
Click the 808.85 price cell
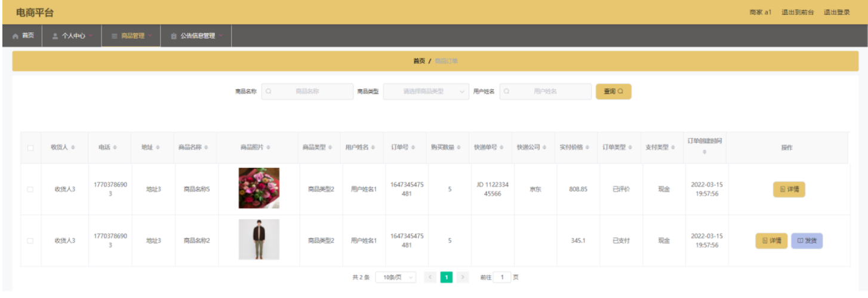(x=578, y=189)
